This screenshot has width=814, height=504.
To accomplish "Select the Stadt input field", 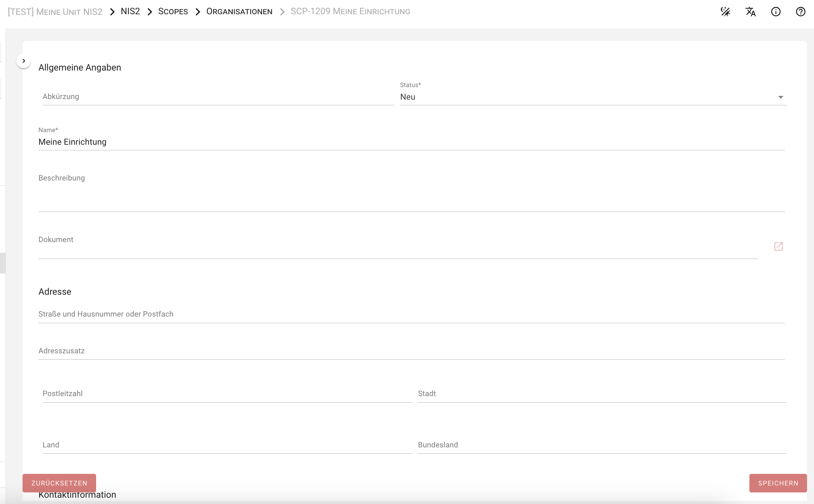I will pyautogui.click(x=602, y=394).
